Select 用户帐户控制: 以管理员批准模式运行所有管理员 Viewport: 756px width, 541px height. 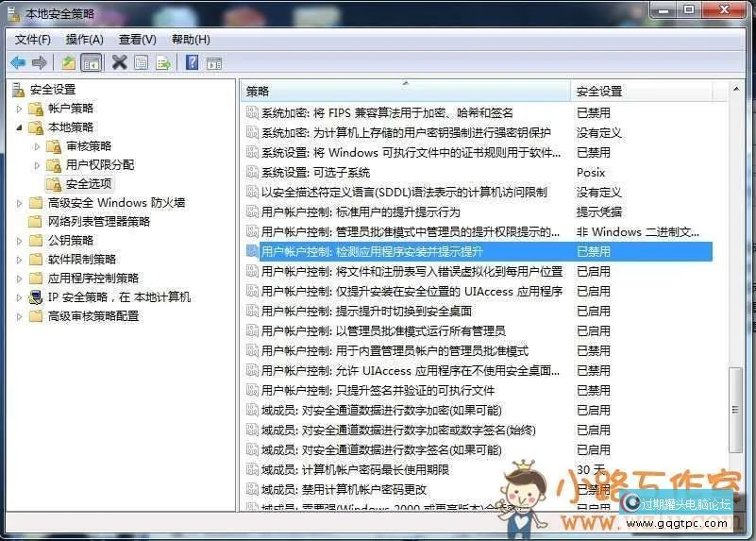coord(383,330)
